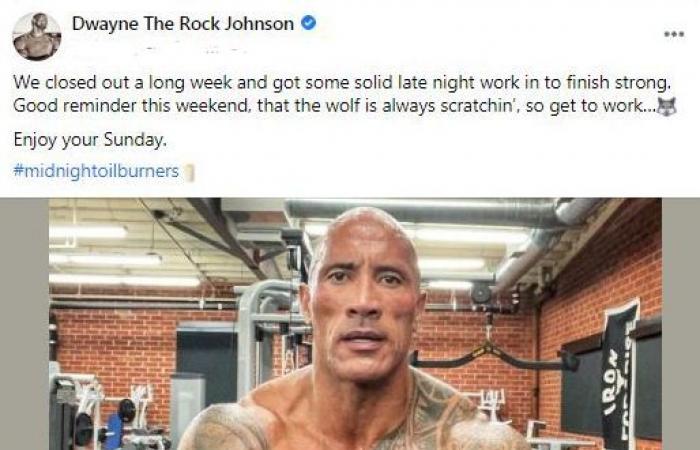This screenshot has width=700, height=450.
Task: Click the "Enjoy your Sunday." text line
Action: pos(90,140)
